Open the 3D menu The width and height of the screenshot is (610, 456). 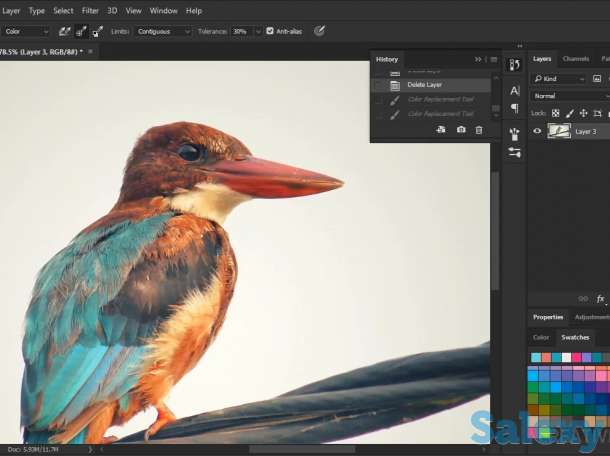[x=112, y=11]
